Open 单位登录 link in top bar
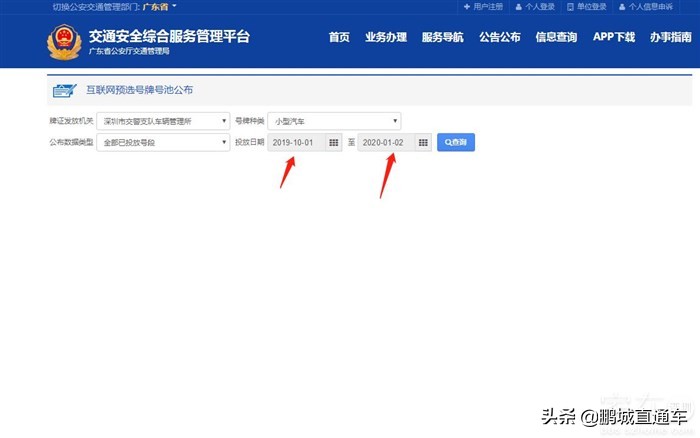The image size is (700, 438). point(587,7)
